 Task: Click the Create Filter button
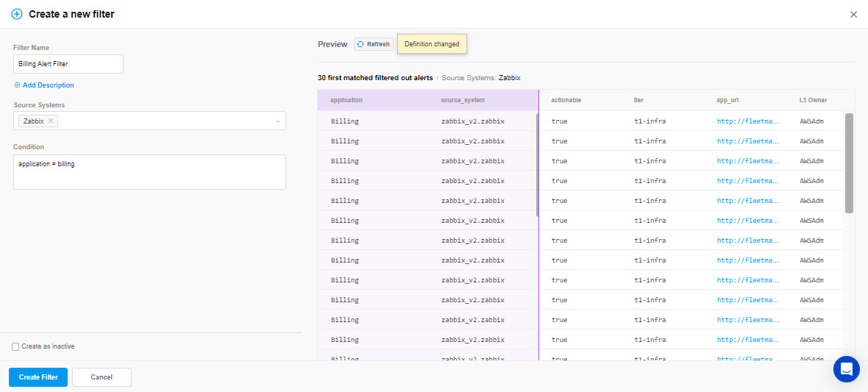[x=38, y=377]
